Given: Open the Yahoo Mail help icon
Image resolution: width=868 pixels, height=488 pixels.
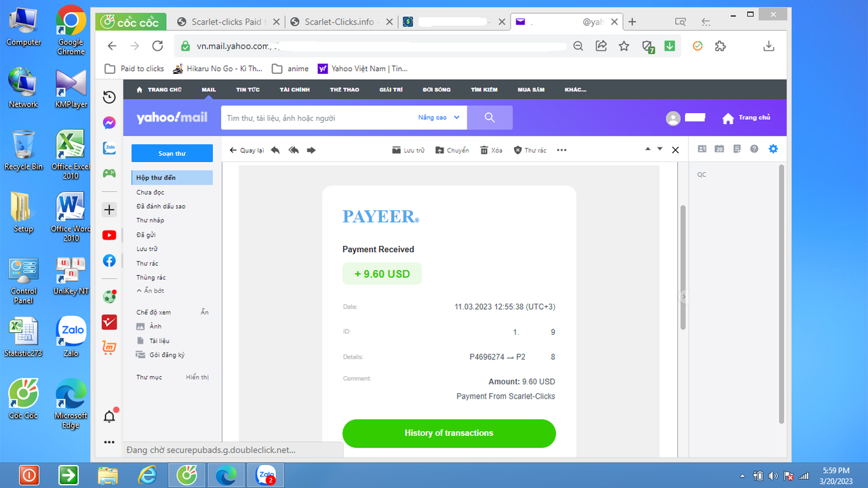Looking at the screenshot, I should tap(754, 149).
